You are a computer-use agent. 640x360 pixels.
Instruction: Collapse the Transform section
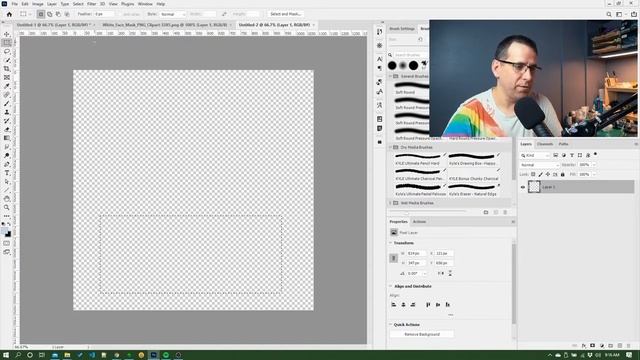[390, 243]
